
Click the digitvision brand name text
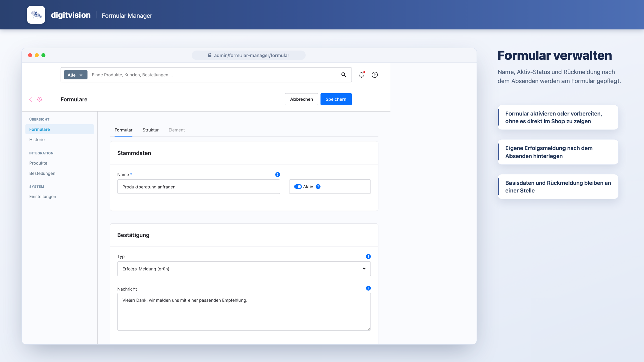pyautogui.click(x=71, y=15)
